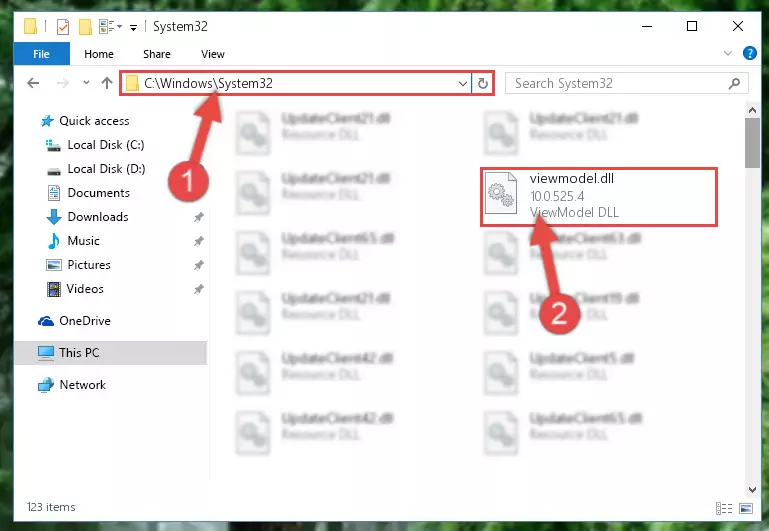Click the pin icon beside Music
Viewport: 769px width, 531px height.
pos(199,241)
